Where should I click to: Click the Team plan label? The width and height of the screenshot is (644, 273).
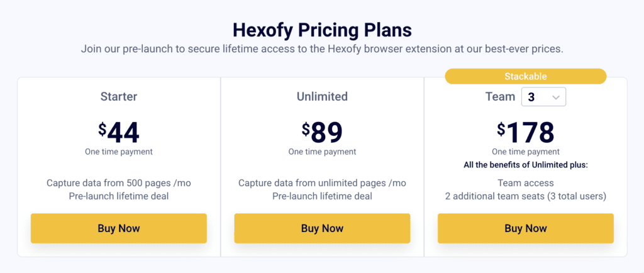tap(500, 96)
